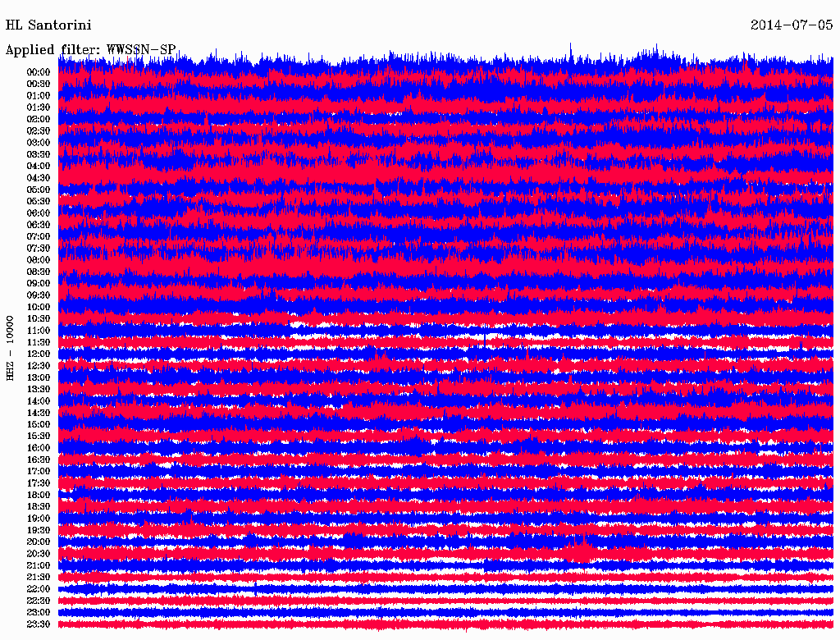Select the 03:00 time label
Image resolution: width=840 pixels, height=640 pixels.
39,143
